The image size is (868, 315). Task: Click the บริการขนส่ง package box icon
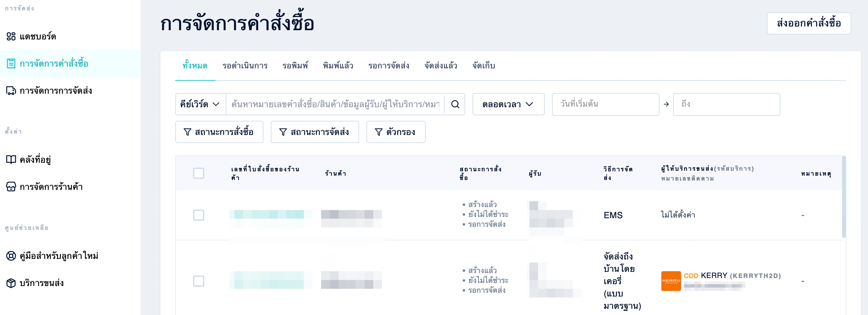click(11, 283)
